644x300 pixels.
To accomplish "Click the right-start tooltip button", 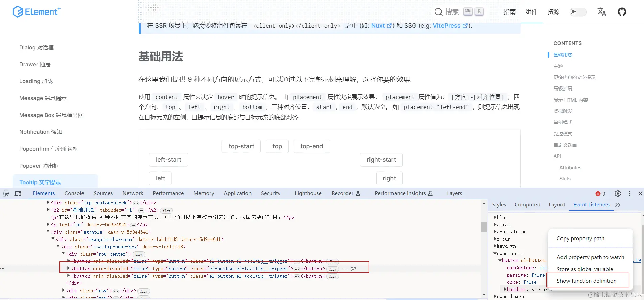I will (381, 160).
